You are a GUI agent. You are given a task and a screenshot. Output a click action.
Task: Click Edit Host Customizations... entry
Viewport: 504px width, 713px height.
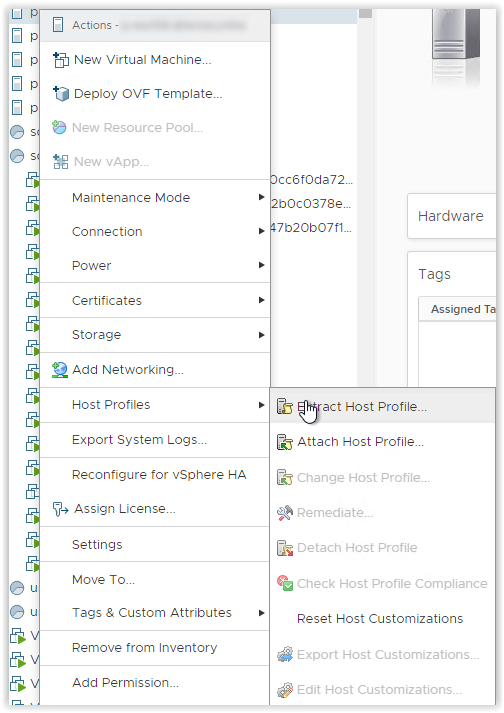(x=383, y=690)
